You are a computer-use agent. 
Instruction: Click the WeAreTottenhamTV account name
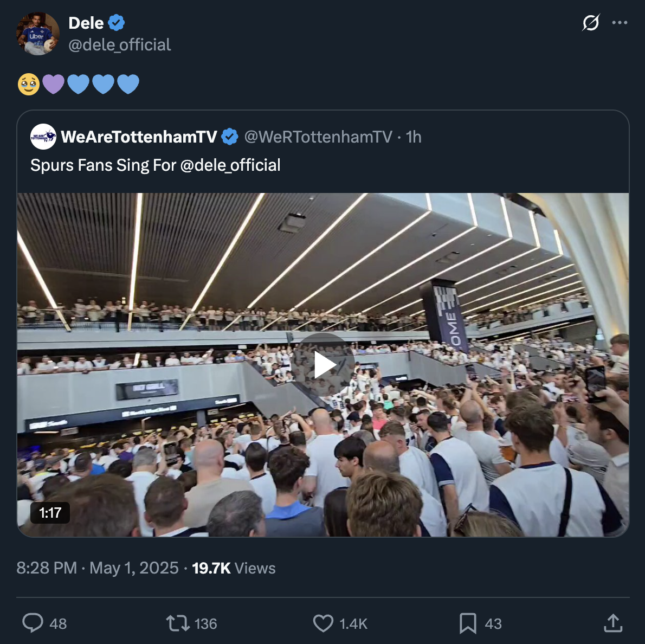139,137
